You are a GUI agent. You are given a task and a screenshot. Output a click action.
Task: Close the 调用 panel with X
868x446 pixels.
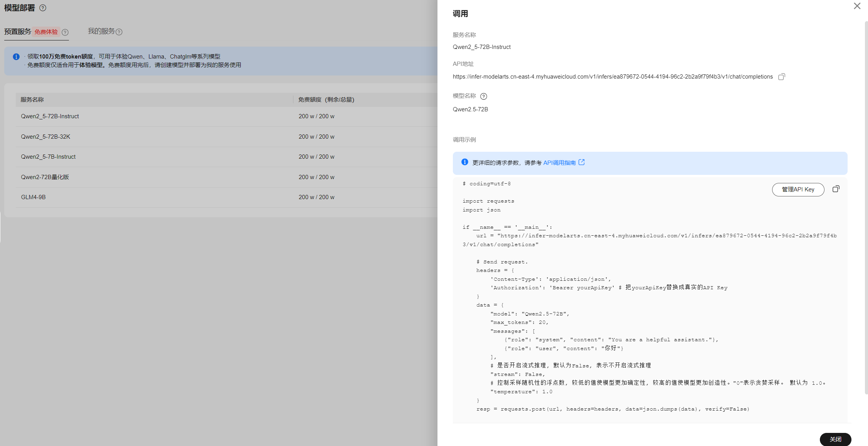point(857,6)
